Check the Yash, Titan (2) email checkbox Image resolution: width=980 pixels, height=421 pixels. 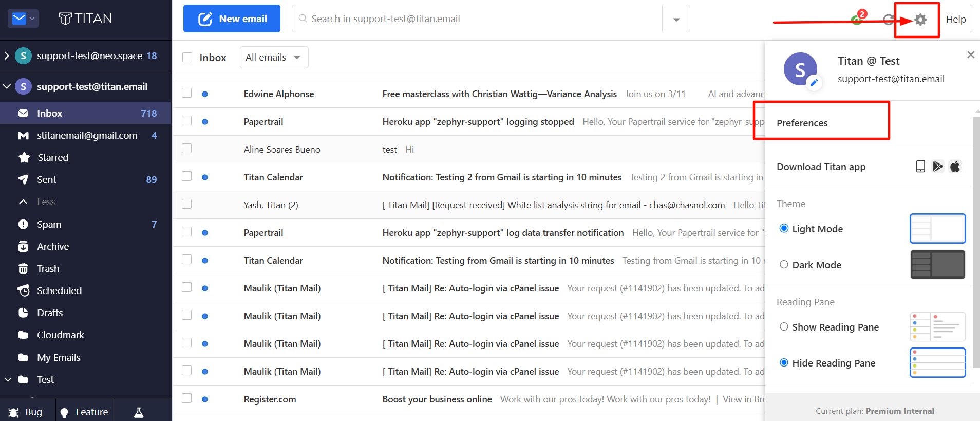(x=187, y=204)
